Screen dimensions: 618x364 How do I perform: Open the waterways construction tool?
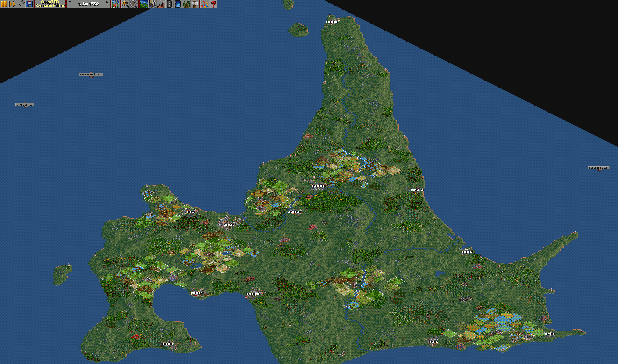click(x=178, y=4)
